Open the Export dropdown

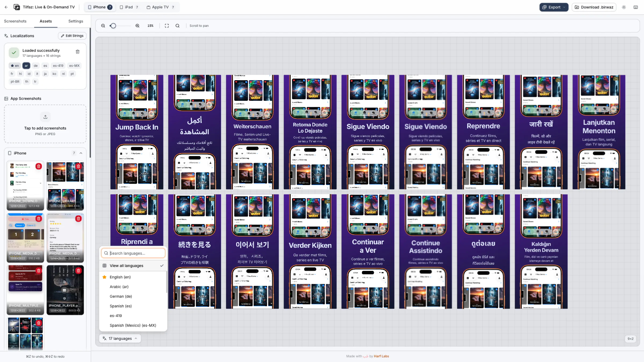[x=554, y=7]
